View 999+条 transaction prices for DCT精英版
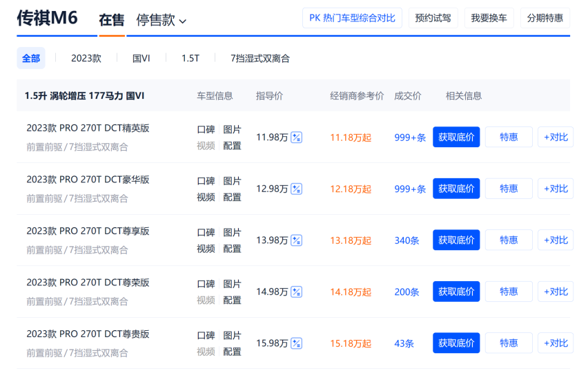The width and height of the screenshot is (588, 380). click(x=410, y=137)
